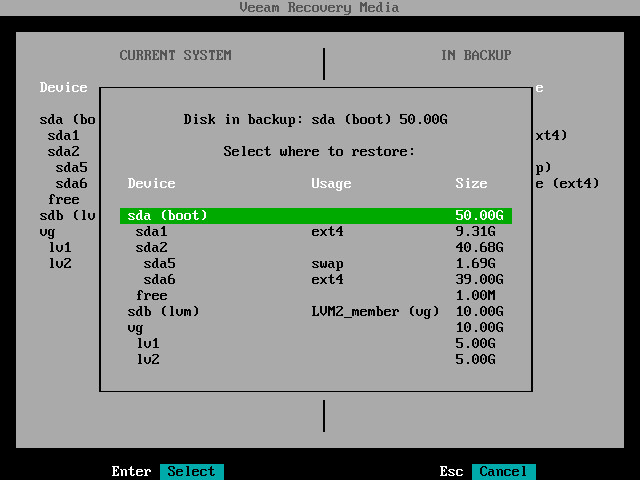Choose vg 10.00G volume group row

click(x=316, y=327)
